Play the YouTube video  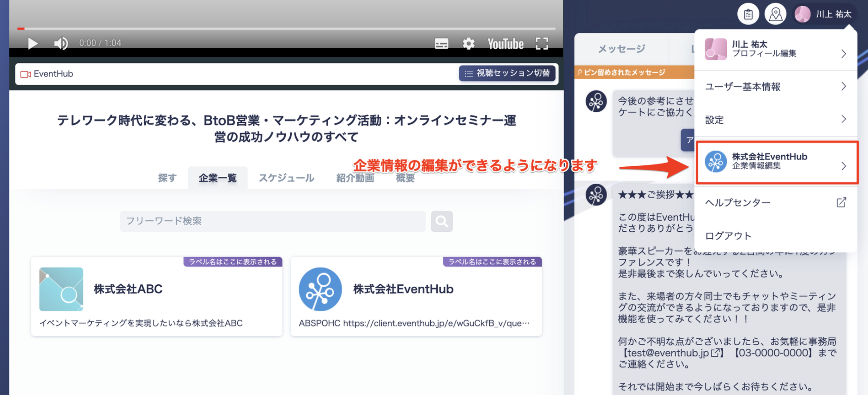32,44
